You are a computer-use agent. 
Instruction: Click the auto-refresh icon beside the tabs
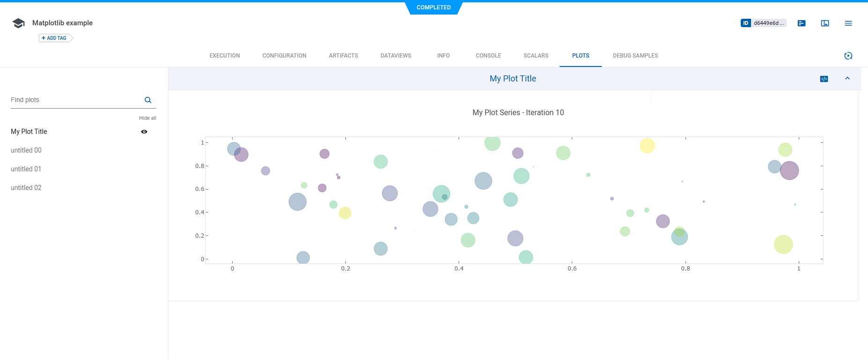(x=848, y=56)
